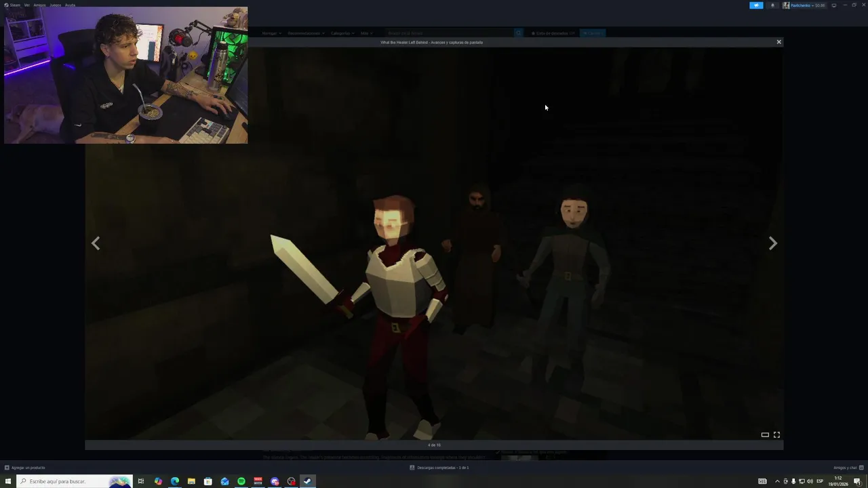The width and height of the screenshot is (868, 488).
Task: Open the Steam menu
Action: pyautogui.click(x=12, y=5)
